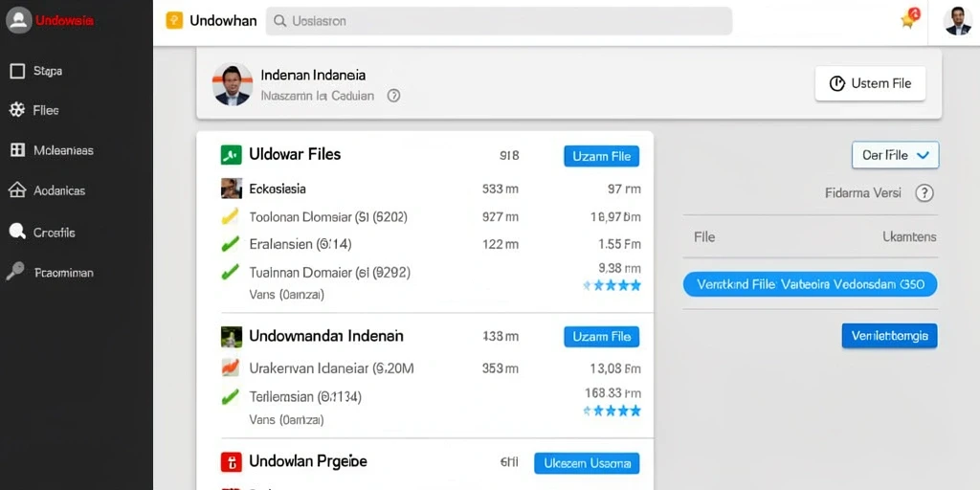Select the Tuainnan Domaiar row
Image resolution: width=980 pixels, height=490 pixels.
(x=432, y=272)
